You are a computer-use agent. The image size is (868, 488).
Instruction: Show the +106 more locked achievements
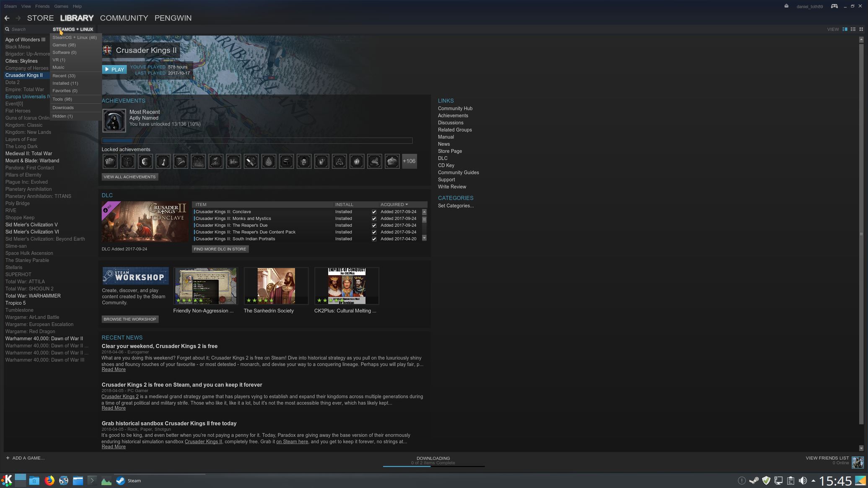[x=409, y=161]
